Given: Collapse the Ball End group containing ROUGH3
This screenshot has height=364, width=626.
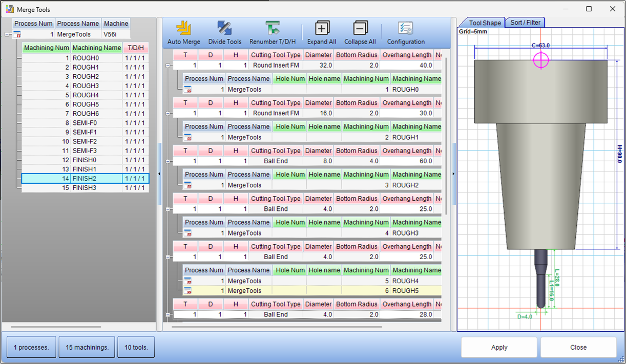Looking at the screenshot, I should (168, 209).
